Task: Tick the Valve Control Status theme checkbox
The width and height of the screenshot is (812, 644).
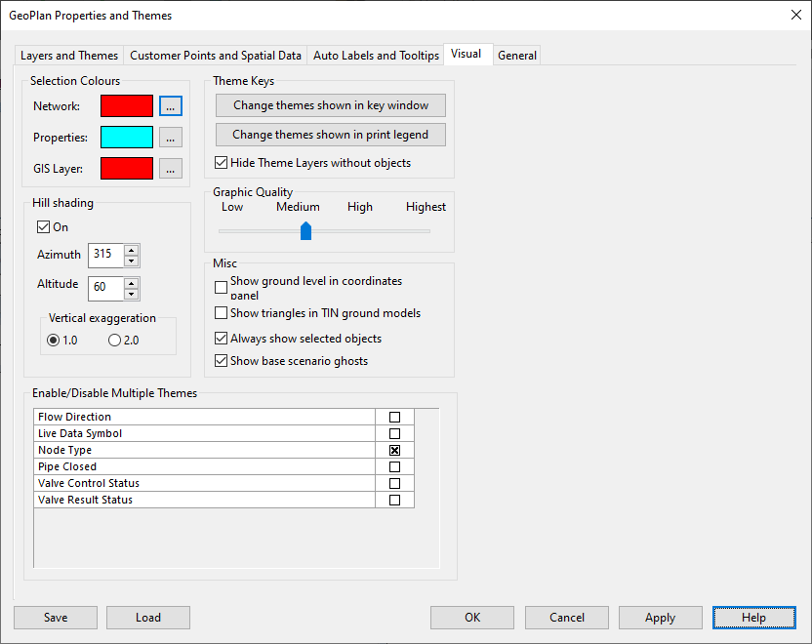Action: point(394,483)
